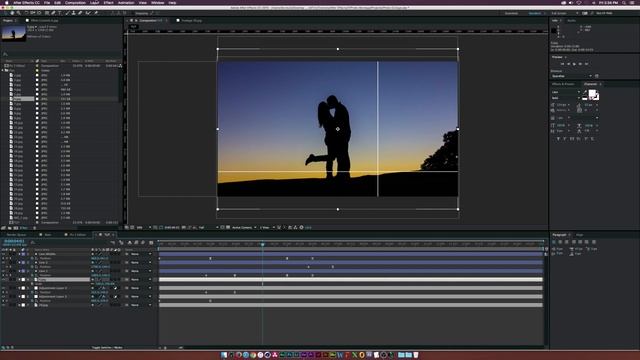Screen dimensions: 640x360
Task: Toggle visibility of the selected white layer
Action: [x=3, y=280]
